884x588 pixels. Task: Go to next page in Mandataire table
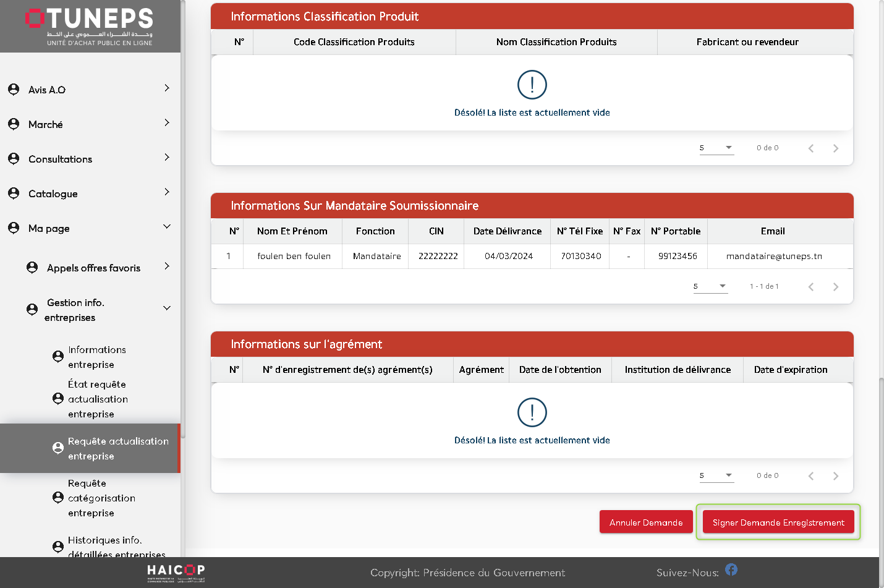point(836,287)
